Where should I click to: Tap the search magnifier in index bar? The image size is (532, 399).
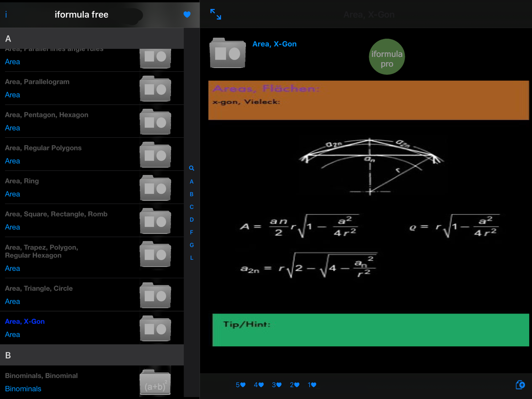pos(191,168)
